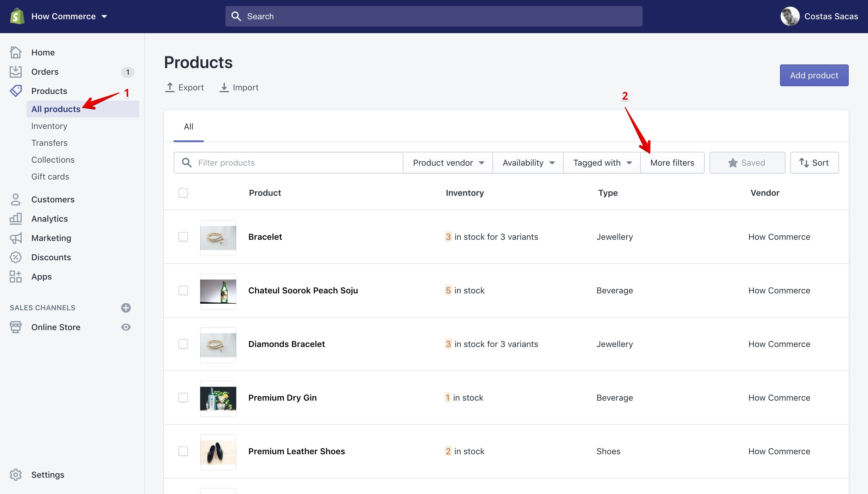
Task: Open the Bracelet product thumbnail
Action: tap(218, 238)
